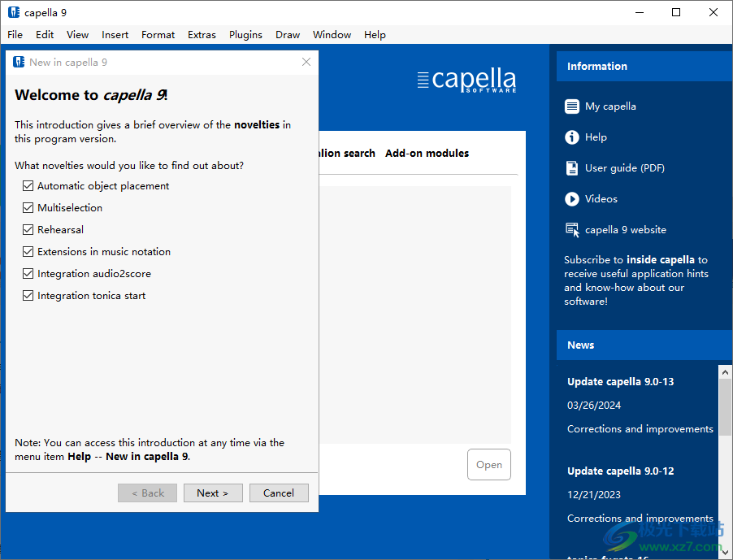Open My capella from the Information panel
Viewport: 733px width, 560px height.
(x=572, y=106)
